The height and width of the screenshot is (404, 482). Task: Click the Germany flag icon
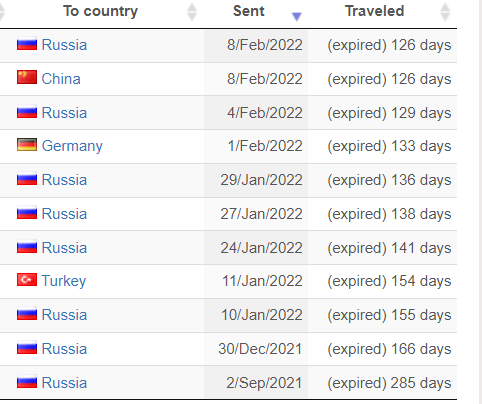(x=27, y=145)
